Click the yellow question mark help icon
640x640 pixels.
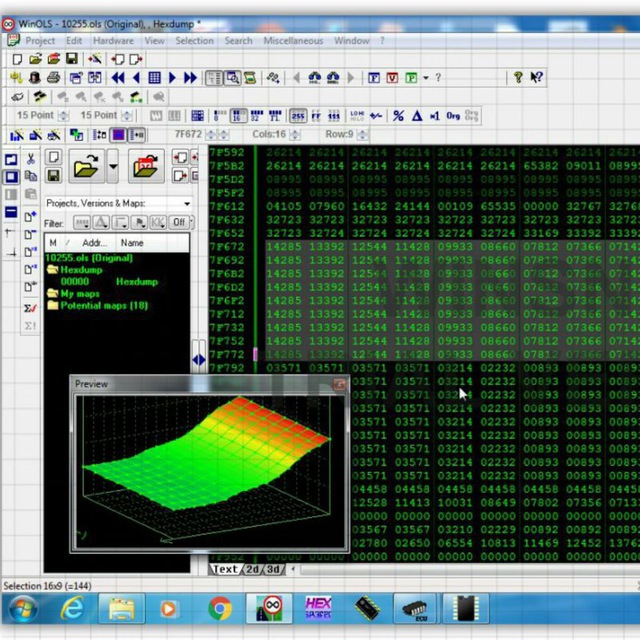[518, 77]
